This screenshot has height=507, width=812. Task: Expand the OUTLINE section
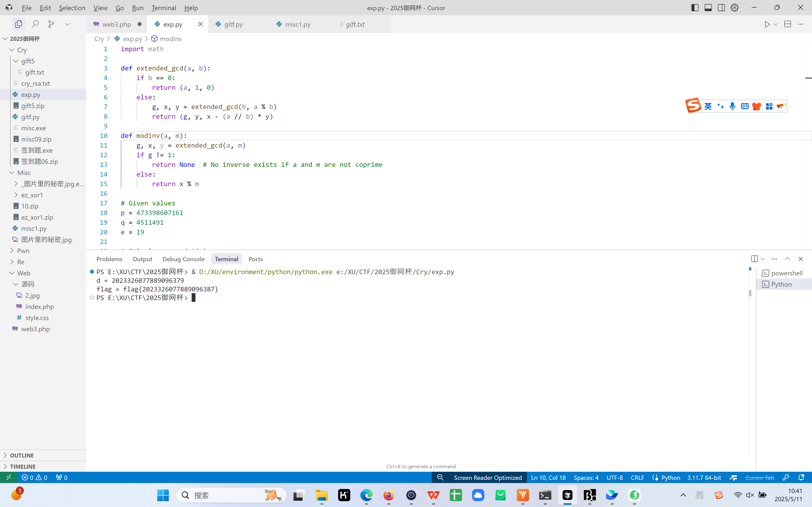pos(43,455)
